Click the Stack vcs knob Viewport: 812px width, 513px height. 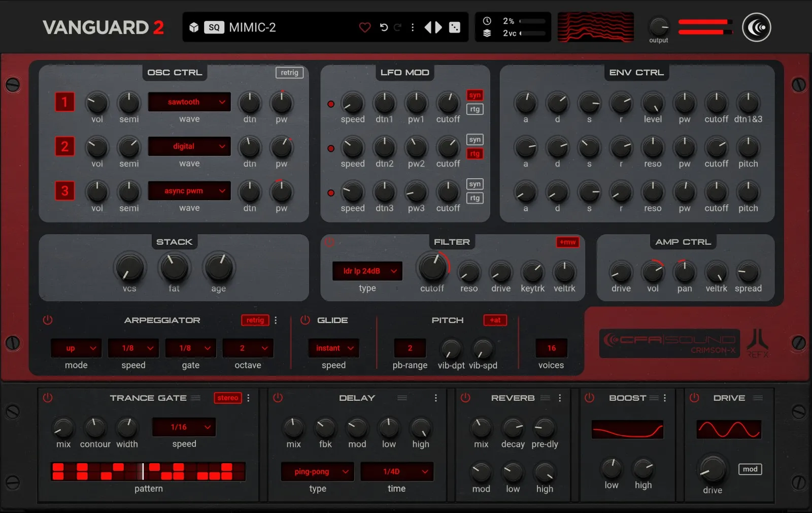point(129,268)
